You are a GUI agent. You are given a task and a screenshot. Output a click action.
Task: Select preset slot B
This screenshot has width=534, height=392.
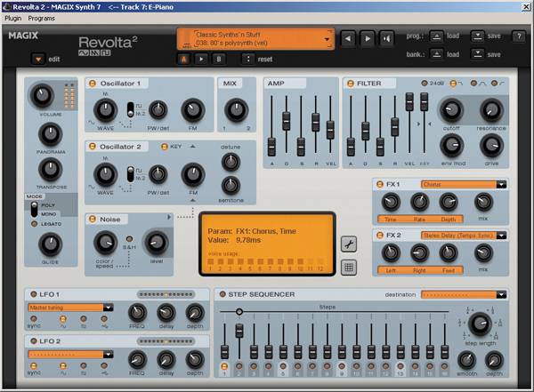(x=219, y=60)
